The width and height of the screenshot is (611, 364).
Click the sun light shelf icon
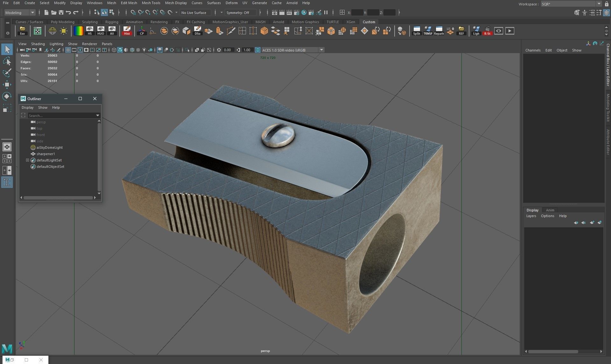click(64, 31)
